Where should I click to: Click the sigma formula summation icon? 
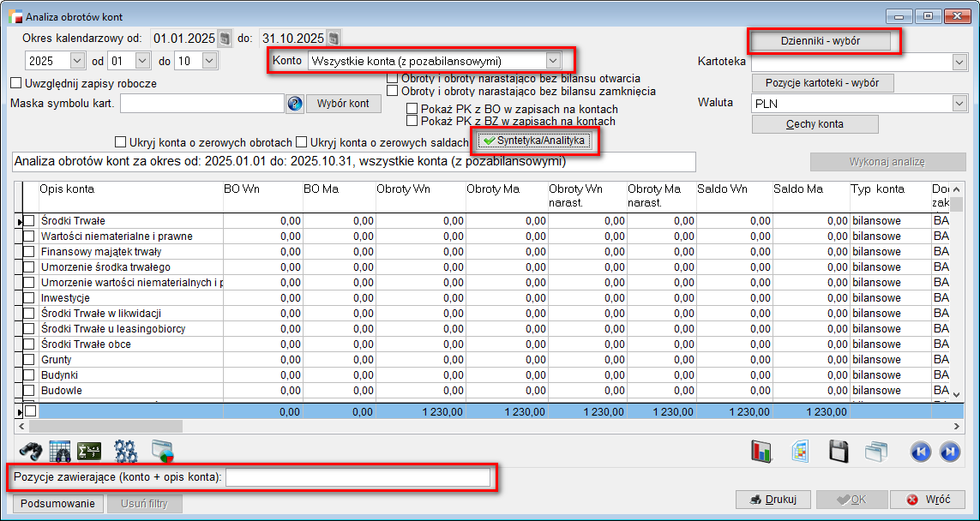tap(89, 451)
